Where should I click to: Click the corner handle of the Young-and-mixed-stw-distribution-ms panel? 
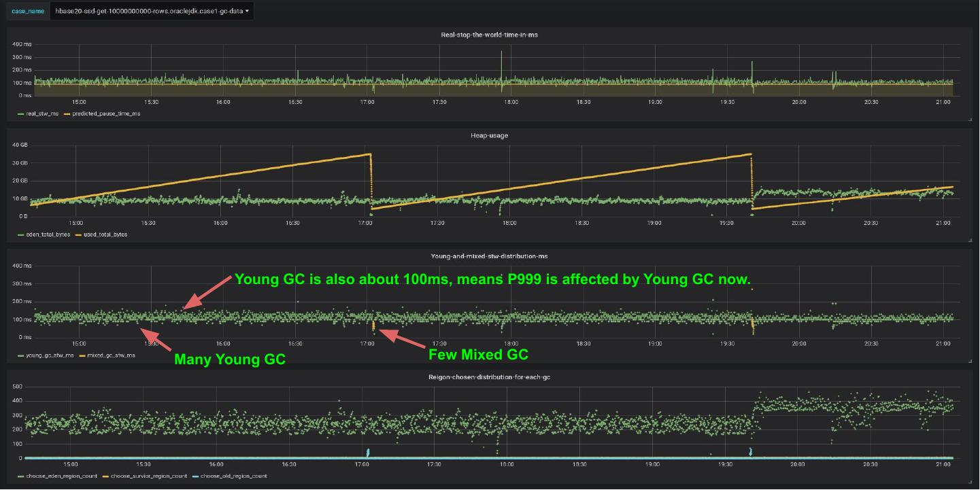970,361
